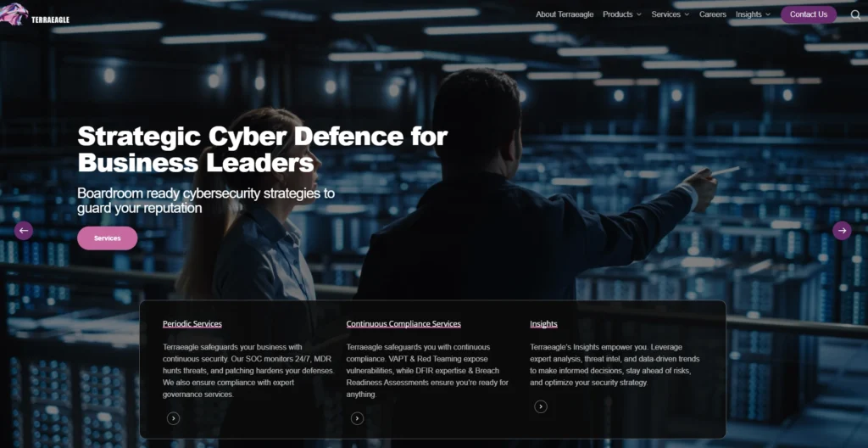Open the Periodic Services link
Image resolution: width=868 pixels, height=448 pixels.
(192, 324)
